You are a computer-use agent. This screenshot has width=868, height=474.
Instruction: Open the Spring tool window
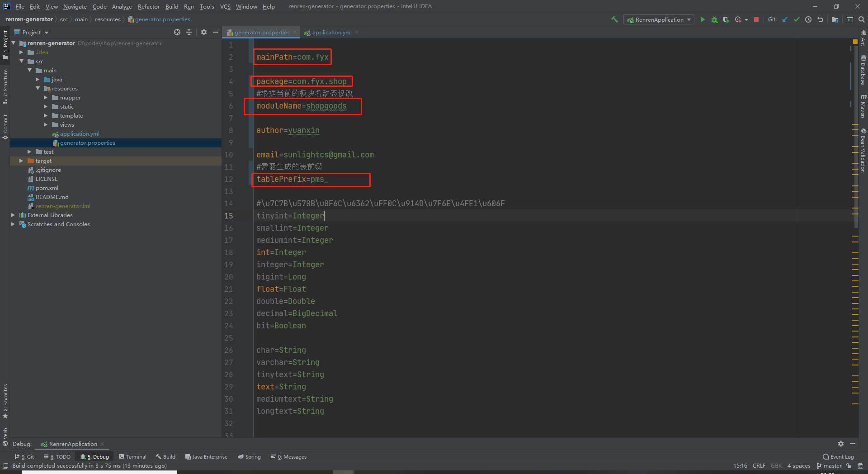(250, 457)
